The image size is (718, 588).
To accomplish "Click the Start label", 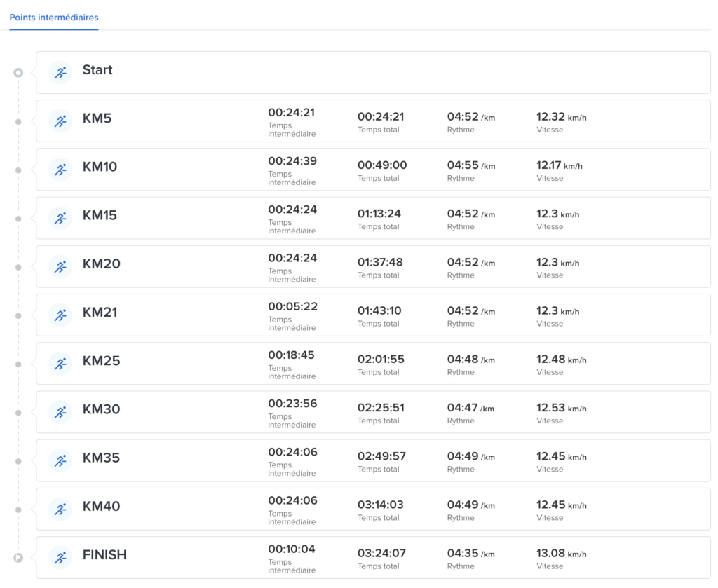I will [x=97, y=70].
